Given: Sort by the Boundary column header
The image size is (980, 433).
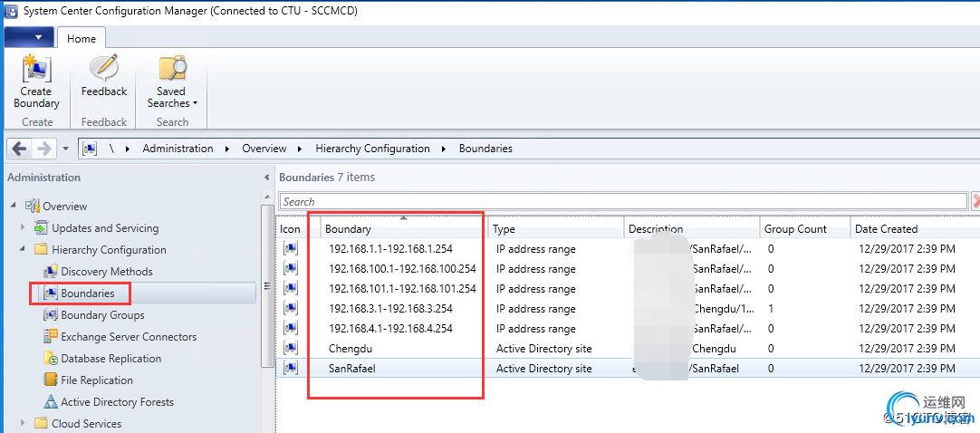Looking at the screenshot, I should [x=404, y=228].
